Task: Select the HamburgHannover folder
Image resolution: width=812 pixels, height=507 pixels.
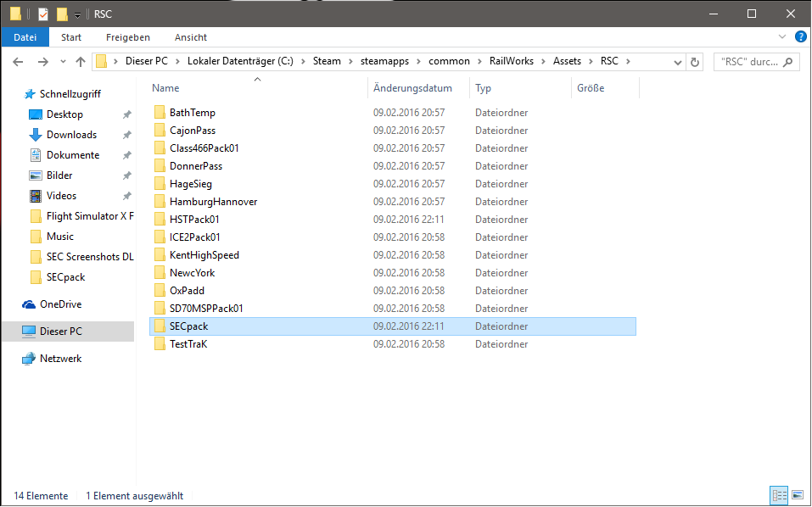Action: pyautogui.click(x=213, y=202)
